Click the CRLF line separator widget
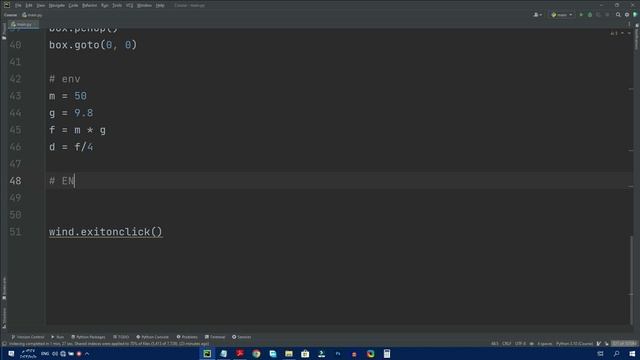The image size is (640, 360). (507, 344)
